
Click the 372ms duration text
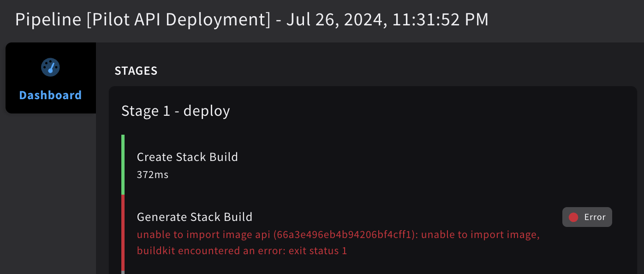click(152, 175)
